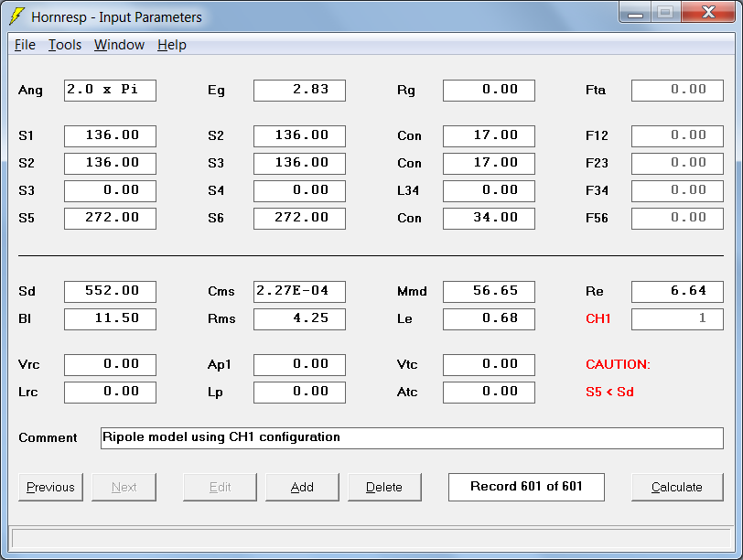Click the F23 input field
The width and height of the screenshot is (743, 560).
(x=678, y=164)
